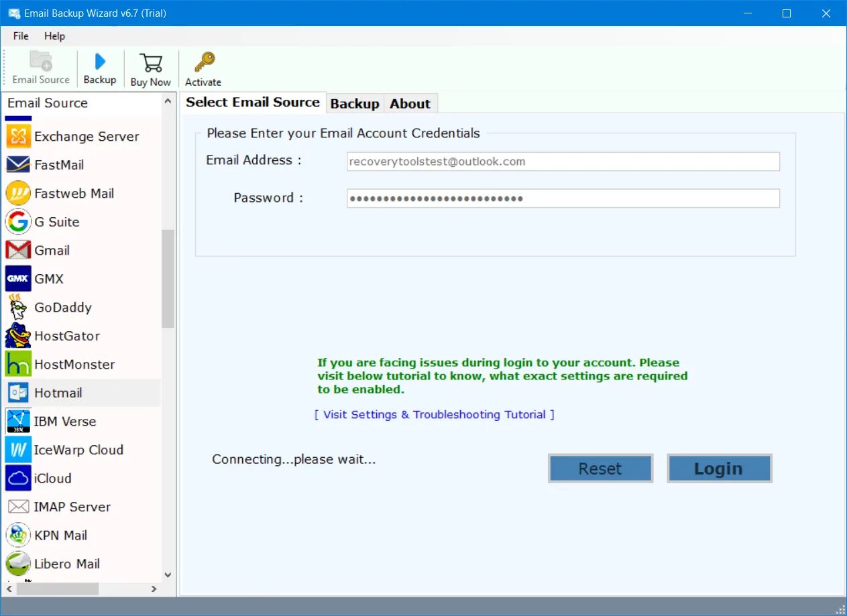847x616 pixels.
Task: Click the Reset button
Action: 600,469
